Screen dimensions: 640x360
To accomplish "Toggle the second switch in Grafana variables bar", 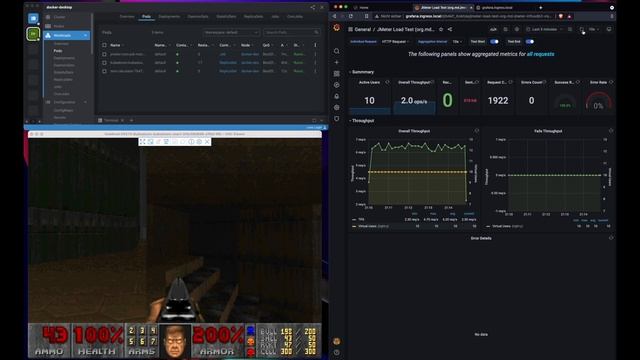I will 530,42.
